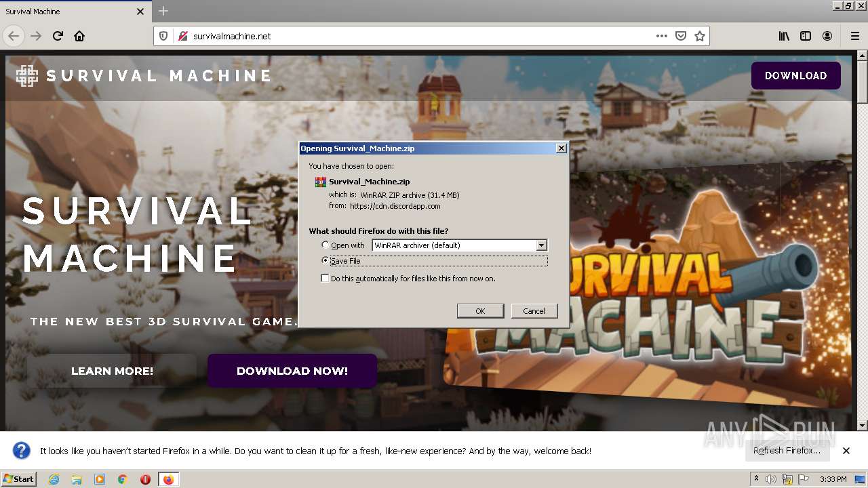Open the media player taskbar icon
The height and width of the screenshot is (488, 868).
pos(100,479)
